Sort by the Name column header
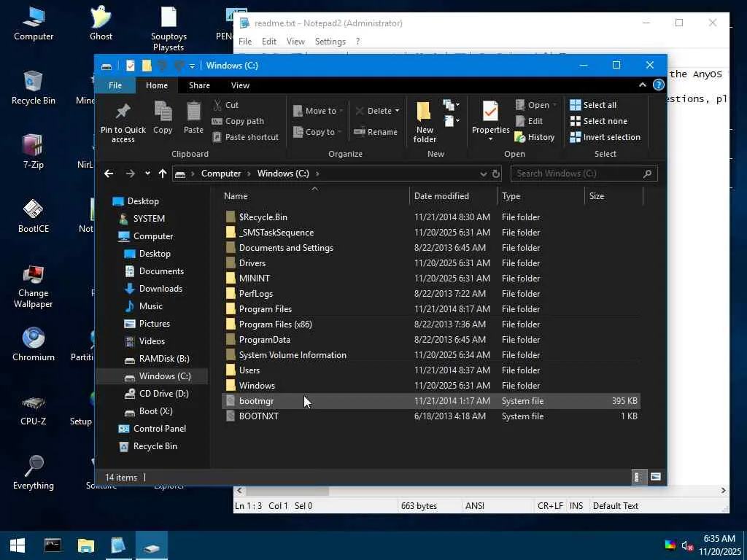The height and width of the screenshot is (560, 747). coord(236,196)
